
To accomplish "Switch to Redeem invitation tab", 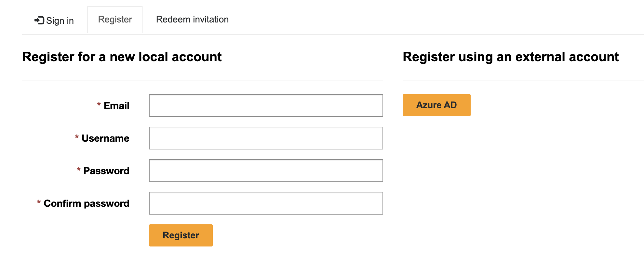I will coord(192,20).
